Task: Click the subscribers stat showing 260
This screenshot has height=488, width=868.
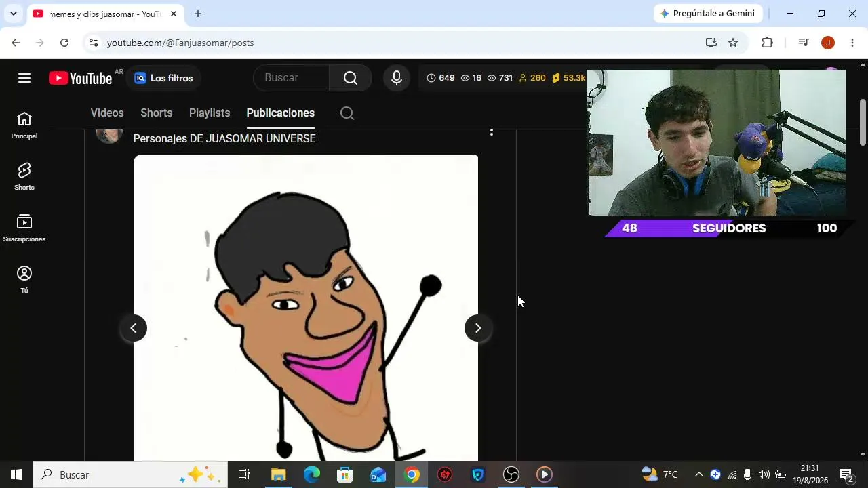Action: click(x=532, y=78)
